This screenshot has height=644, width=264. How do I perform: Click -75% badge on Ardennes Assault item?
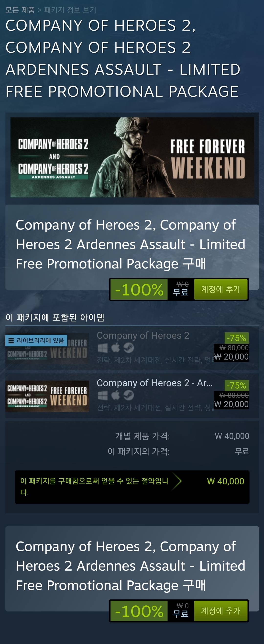click(236, 385)
